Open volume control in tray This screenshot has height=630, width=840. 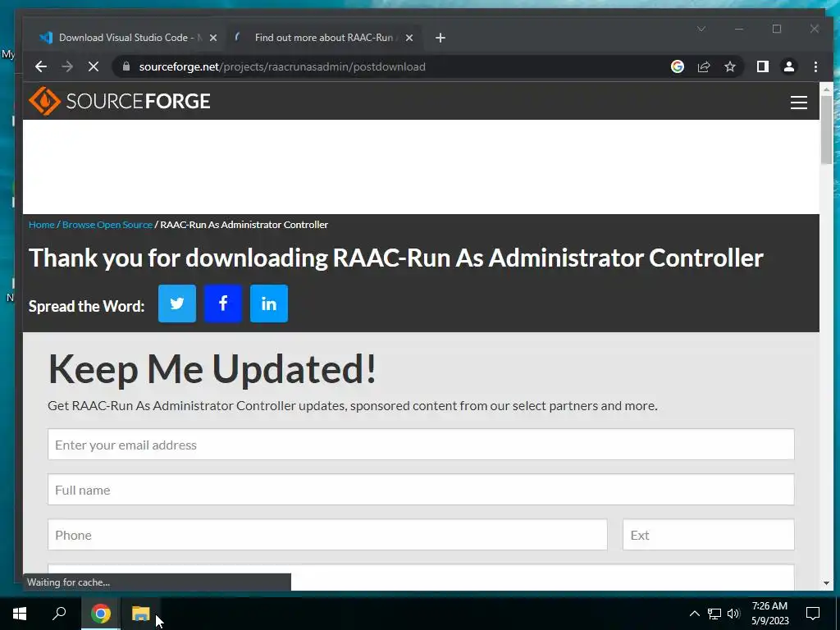coord(733,614)
